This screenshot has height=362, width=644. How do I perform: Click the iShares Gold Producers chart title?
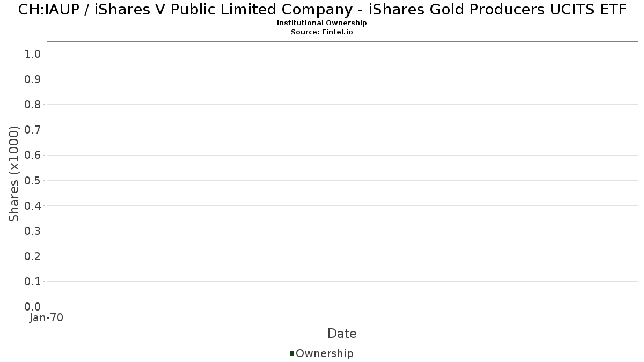(322, 10)
